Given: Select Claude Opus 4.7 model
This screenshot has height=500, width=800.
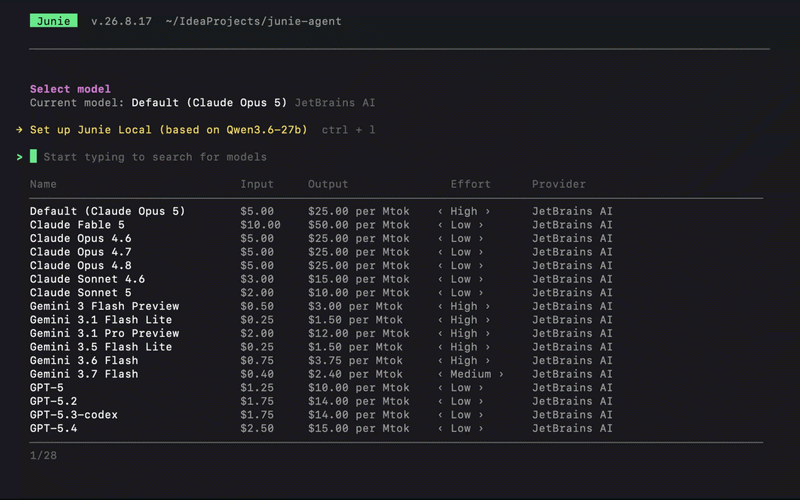Looking at the screenshot, I should point(320,252).
